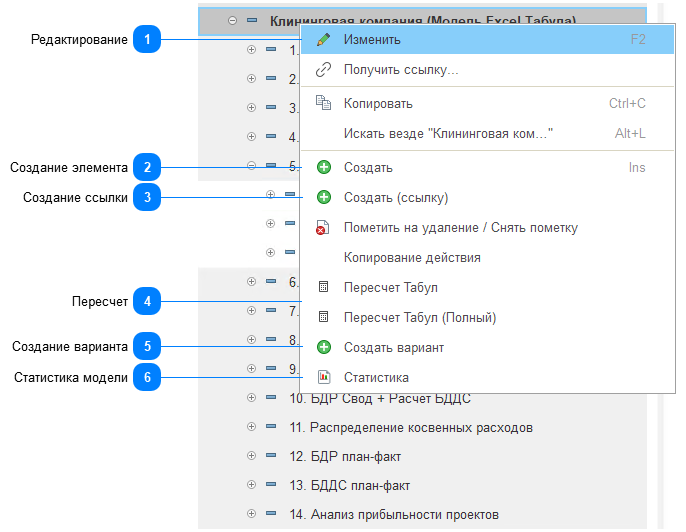Screen dimensions: 686x532
Task: Open Статистика from the context menu
Action: (487, 377)
